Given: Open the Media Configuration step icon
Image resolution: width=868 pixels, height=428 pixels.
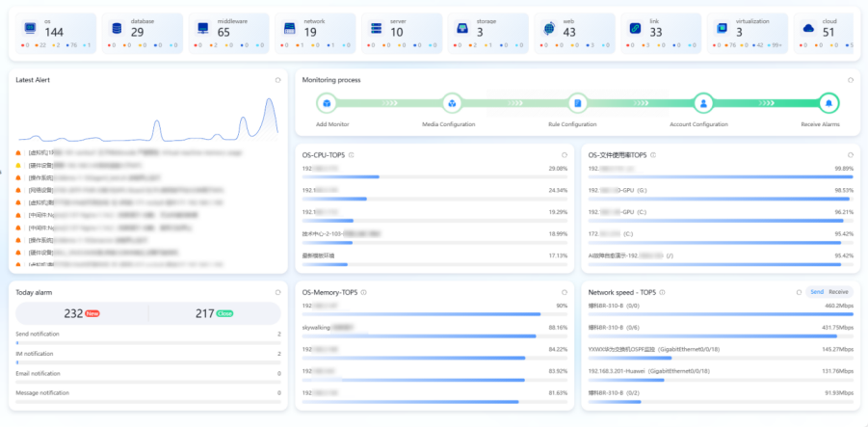Looking at the screenshot, I should tap(453, 103).
